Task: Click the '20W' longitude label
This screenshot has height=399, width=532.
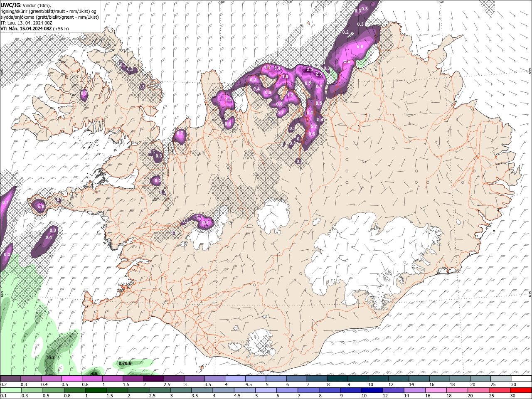Action: pos(221,2)
